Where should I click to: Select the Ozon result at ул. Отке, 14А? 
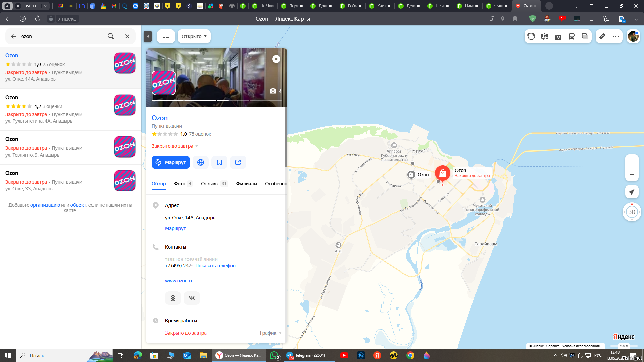pos(70,67)
